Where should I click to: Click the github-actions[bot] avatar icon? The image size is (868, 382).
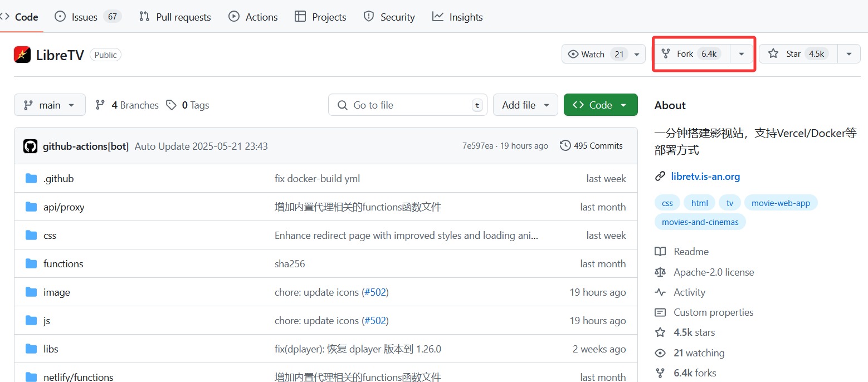pyautogui.click(x=30, y=146)
